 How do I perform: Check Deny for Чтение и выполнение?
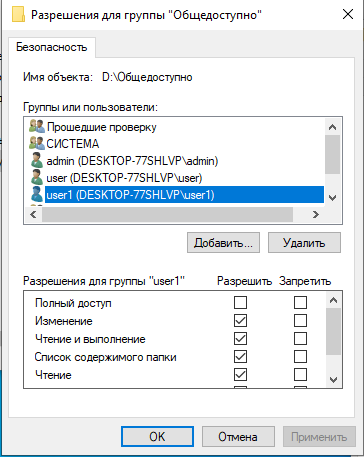pyautogui.click(x=300, y=339)
